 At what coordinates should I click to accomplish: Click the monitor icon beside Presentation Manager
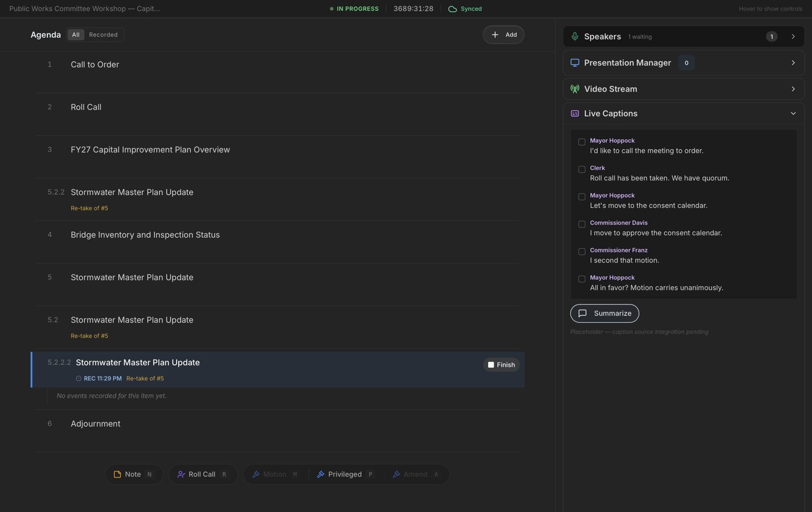point(574,63)
